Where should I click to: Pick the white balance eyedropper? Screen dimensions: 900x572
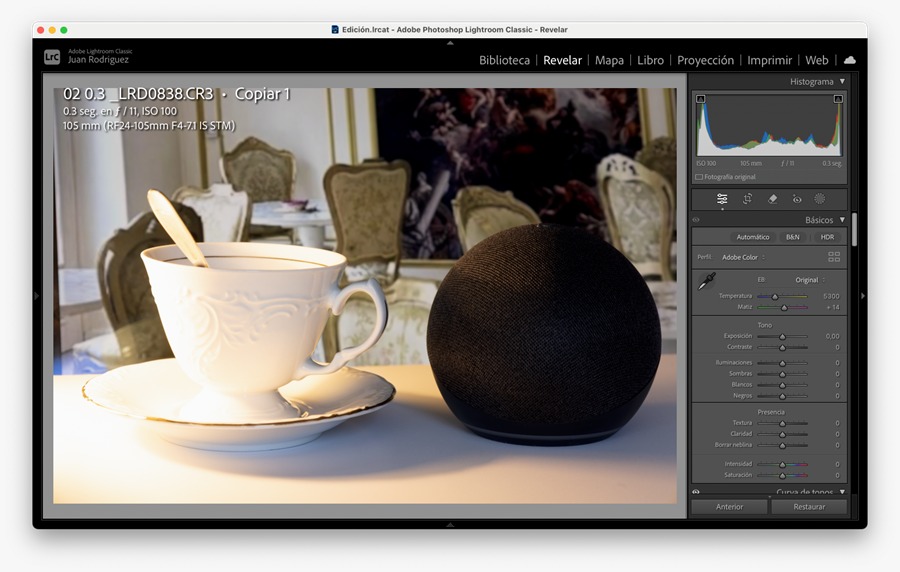707,281
